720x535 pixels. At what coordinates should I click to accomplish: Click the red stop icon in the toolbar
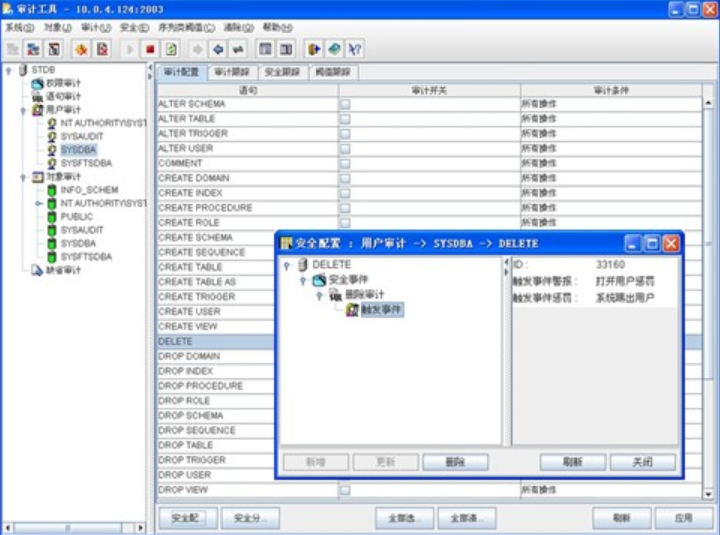click(150, 48)
